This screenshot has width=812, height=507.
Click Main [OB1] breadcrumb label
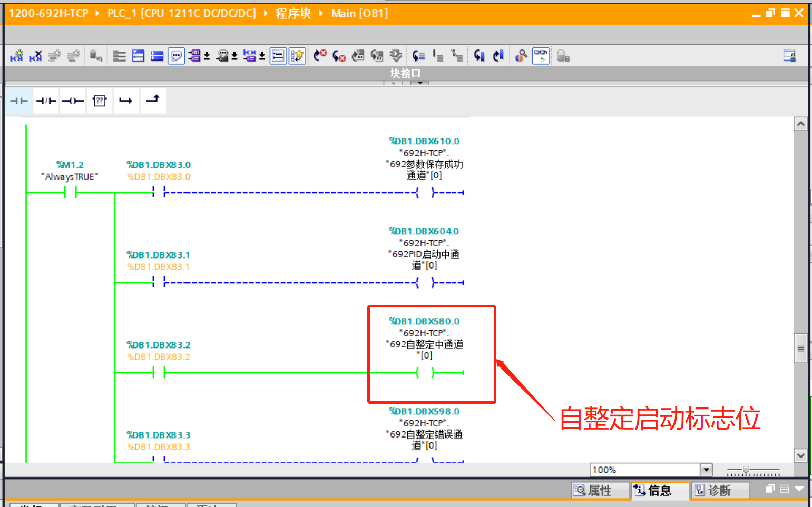[x=359, y=13]
